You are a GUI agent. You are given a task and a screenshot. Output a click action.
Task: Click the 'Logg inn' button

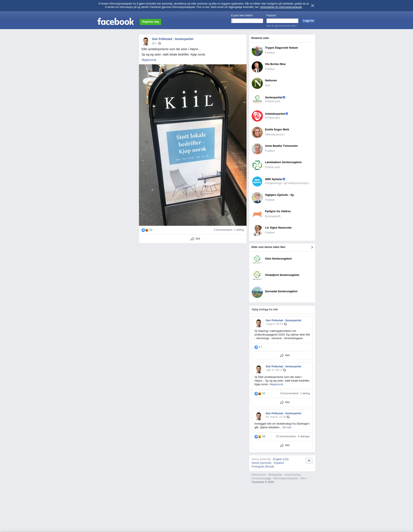[308, 21]
